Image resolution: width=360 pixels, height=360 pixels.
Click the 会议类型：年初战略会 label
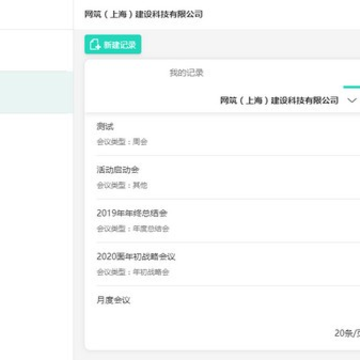click(x=133, y=272)
